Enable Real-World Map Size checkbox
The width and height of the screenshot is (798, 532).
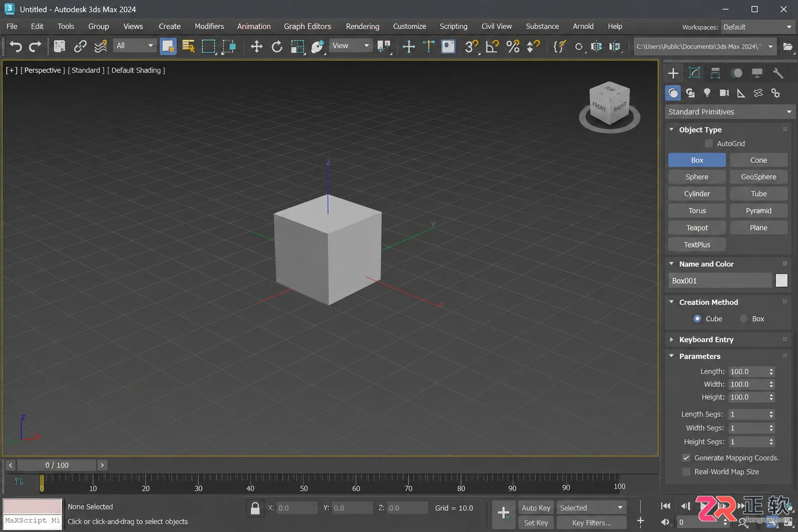click(686, 472)
